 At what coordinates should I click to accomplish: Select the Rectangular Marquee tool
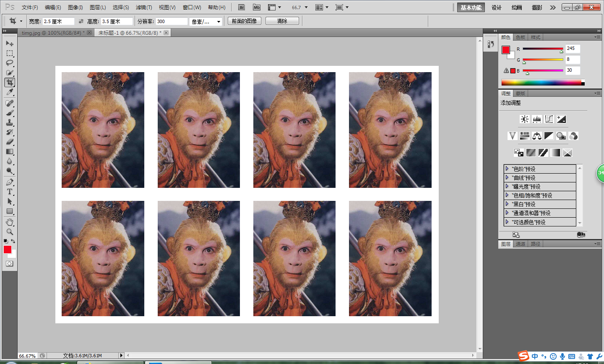point(10,53)
